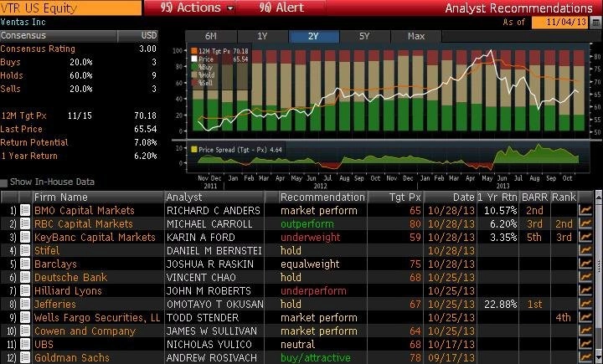Select the 2Y chart range tab

pyautogui.click(x=313, y=36)
